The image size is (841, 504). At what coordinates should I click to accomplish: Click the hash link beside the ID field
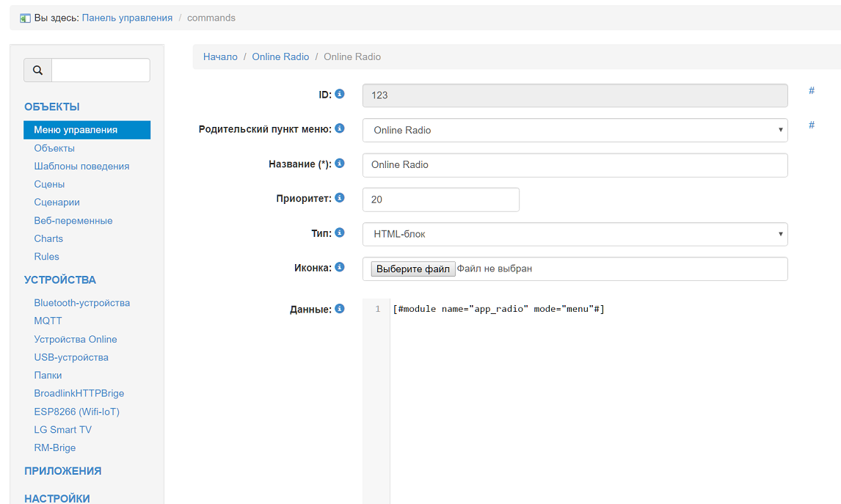(x=812, y=90)
